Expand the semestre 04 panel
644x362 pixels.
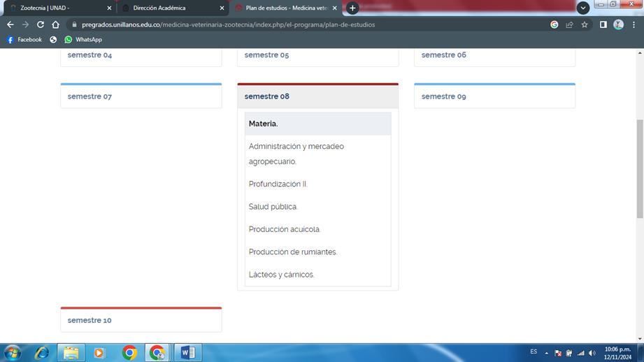(90, 55)
